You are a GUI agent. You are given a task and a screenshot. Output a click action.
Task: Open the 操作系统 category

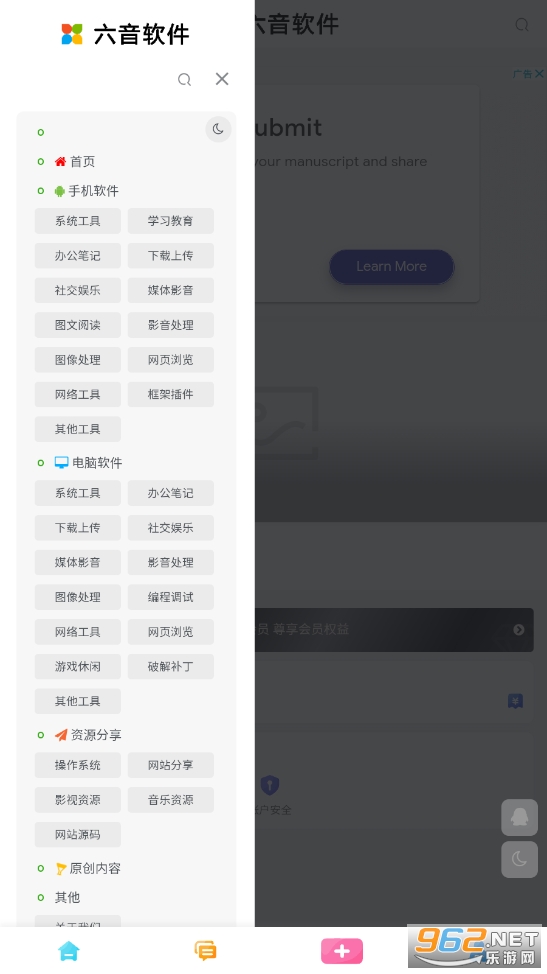pos(78,765)
